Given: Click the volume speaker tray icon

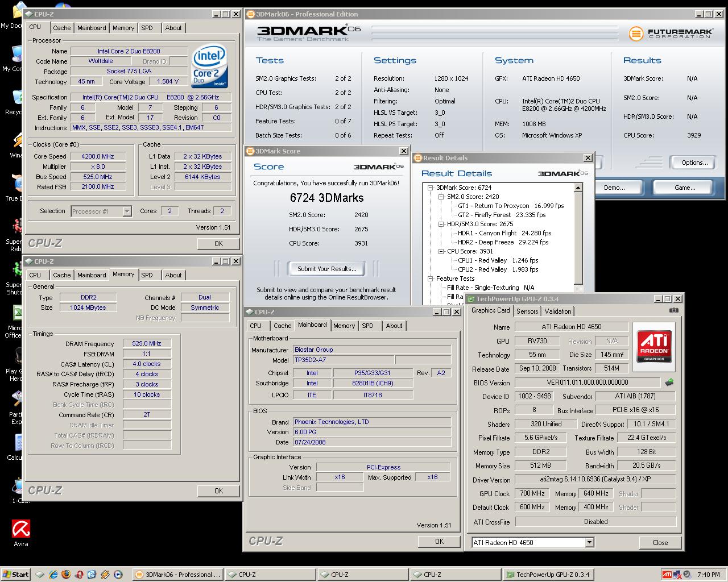Looking at the screenshot, I should click(x=686, y=575).
